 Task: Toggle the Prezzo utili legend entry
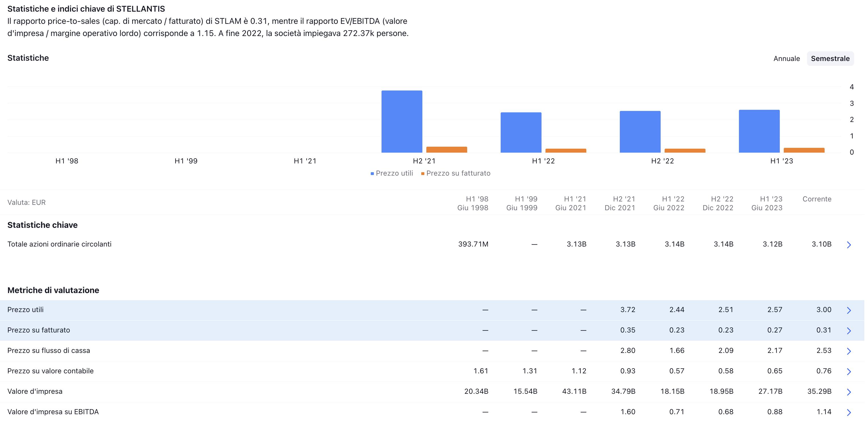392,173
